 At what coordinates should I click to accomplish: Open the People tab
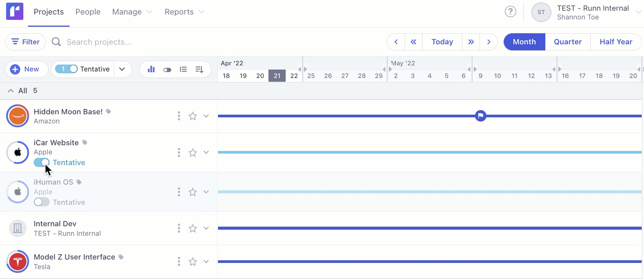pyautogui.click(x=88, y=12)
